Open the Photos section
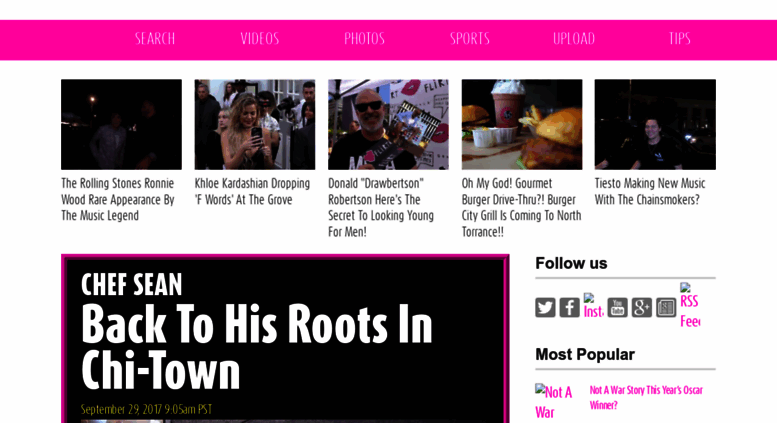This screenshot has height=423, width=777. click(x=365, y=39)
